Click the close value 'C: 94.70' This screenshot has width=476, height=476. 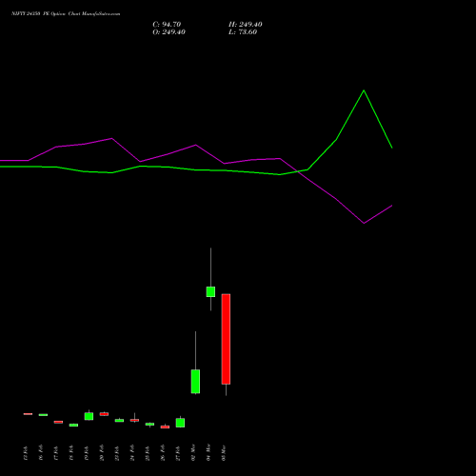tap(167, 25)
